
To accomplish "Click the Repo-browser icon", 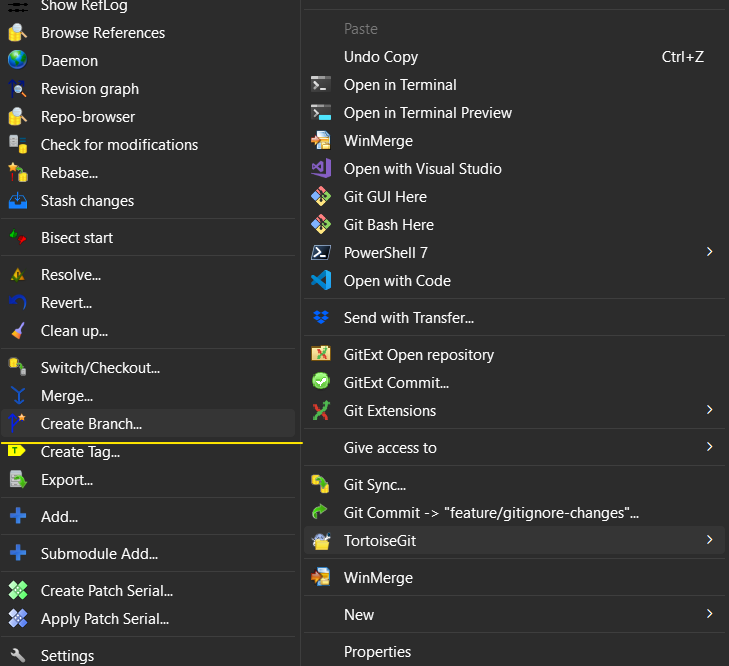I will click(18, 116).
